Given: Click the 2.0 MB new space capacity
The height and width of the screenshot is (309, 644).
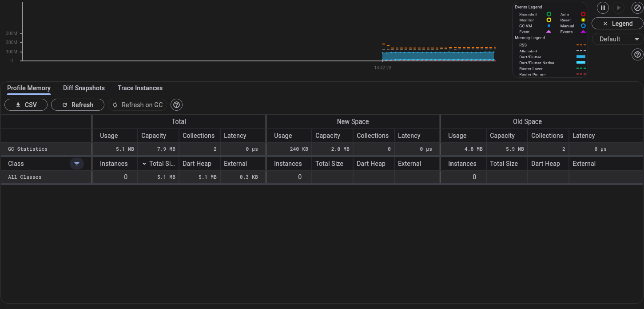Looking at the screenshot, I should tap(340, 149).
